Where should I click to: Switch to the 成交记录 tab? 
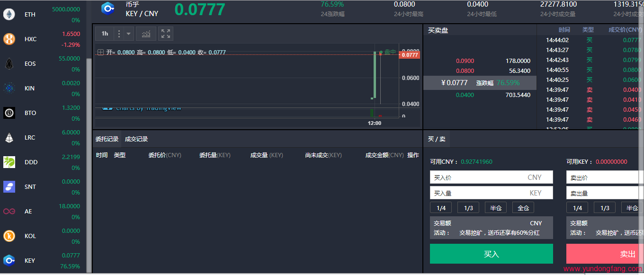click(x=136, y=139)
